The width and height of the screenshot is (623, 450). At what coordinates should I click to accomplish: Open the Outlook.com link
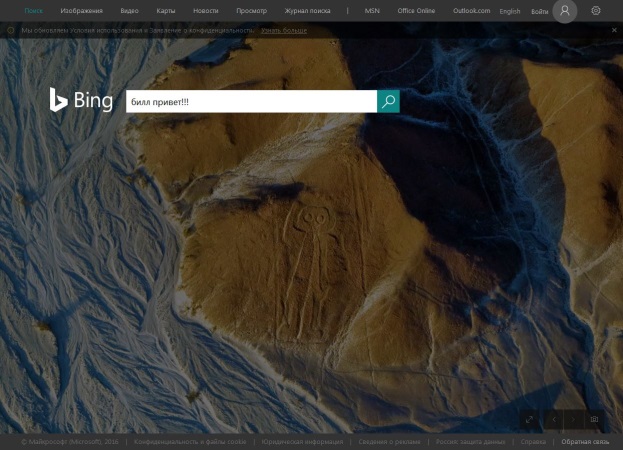click(x=472, y=11)
